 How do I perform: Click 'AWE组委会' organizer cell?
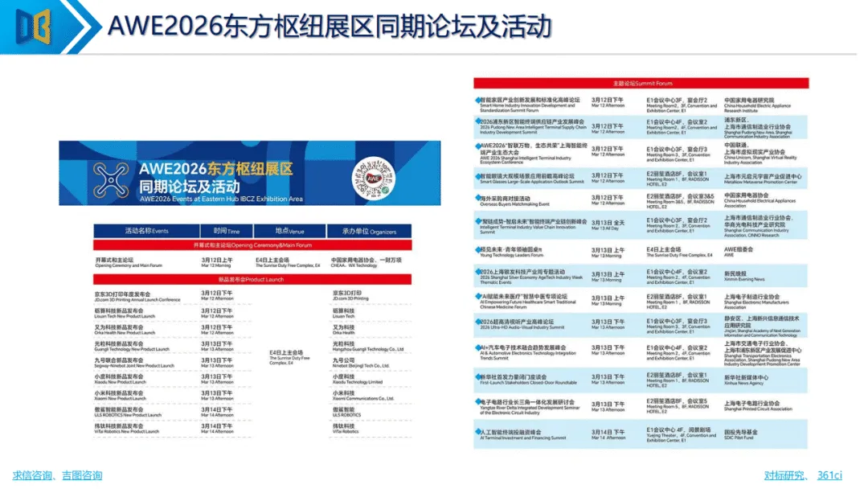[739, 252]
